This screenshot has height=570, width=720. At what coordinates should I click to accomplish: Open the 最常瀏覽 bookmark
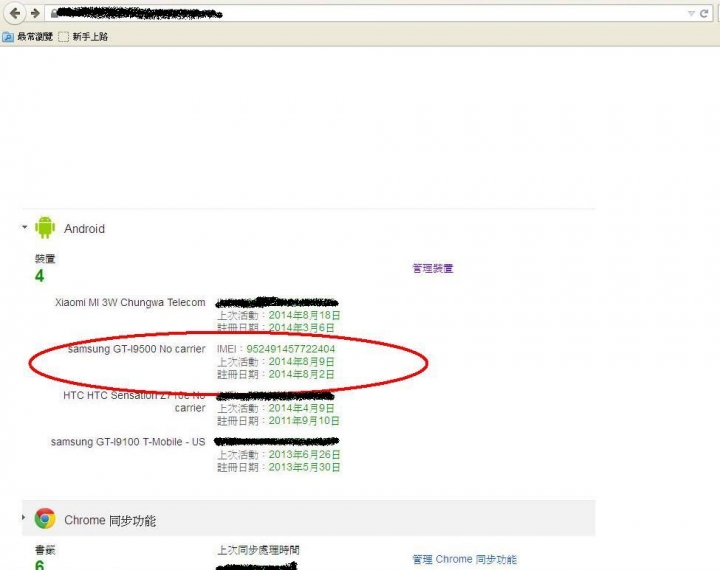pos(28,37)
